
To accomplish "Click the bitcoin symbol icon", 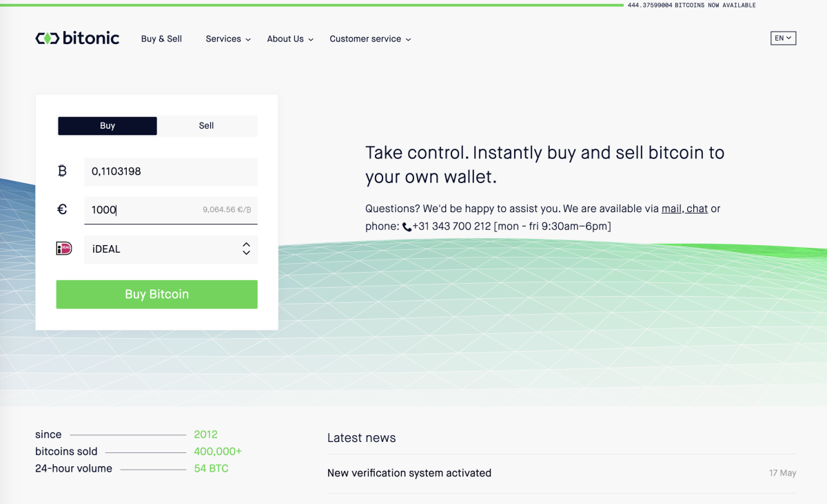I will (x=62, y=171).
